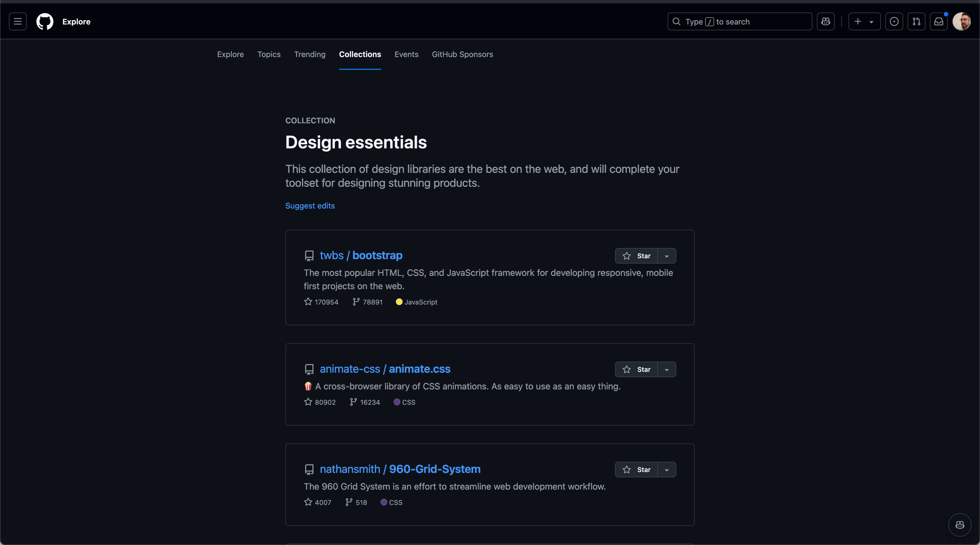View 960-Grid-System stargazers count 4007

click(x=318, y=502)
